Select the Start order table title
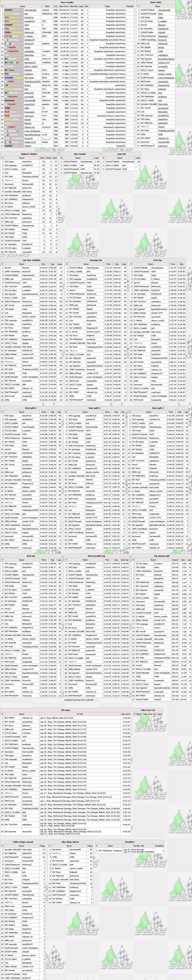 (156, 2)
